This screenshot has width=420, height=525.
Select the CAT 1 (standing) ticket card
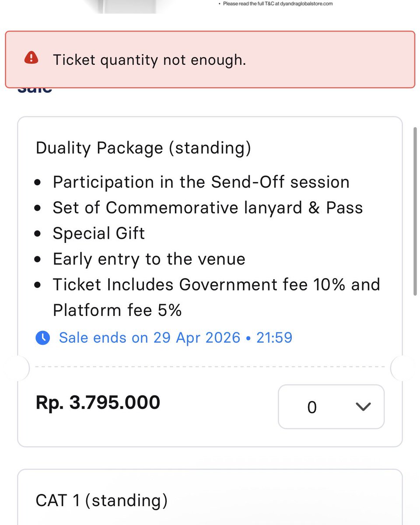click(x=210, y=497)
